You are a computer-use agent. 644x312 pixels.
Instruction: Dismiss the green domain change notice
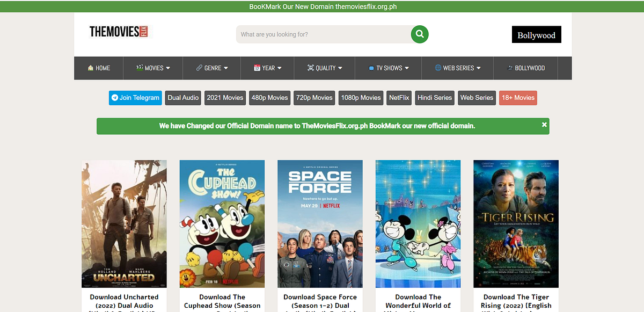[x=544, y=125]
